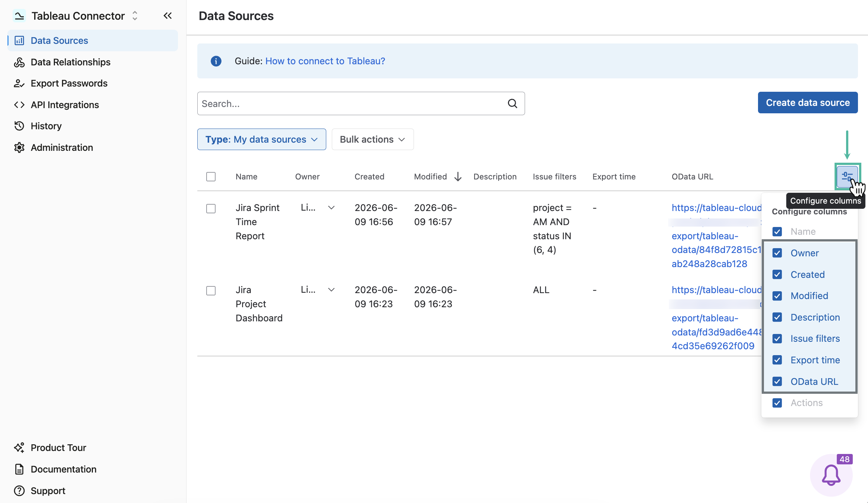Sort table by Owner column header
This screenshot has height=503, width=868.
click(x=307, y=176)
